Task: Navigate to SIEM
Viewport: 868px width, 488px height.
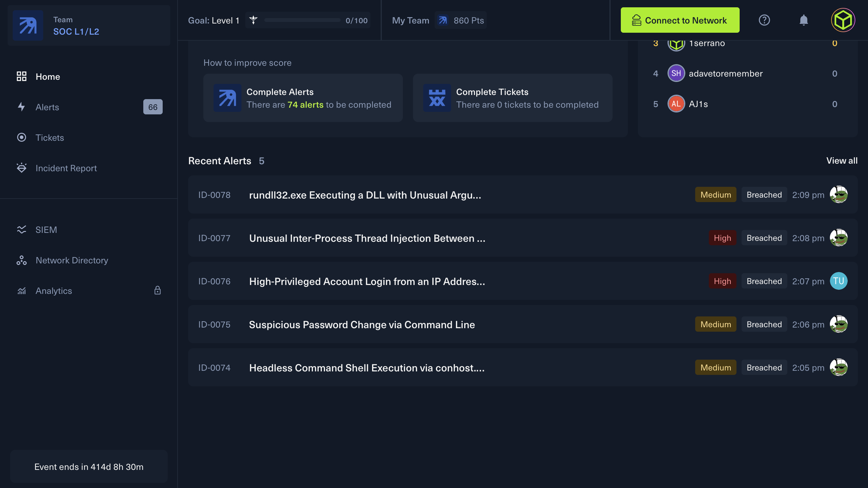Action: (46, 230)
